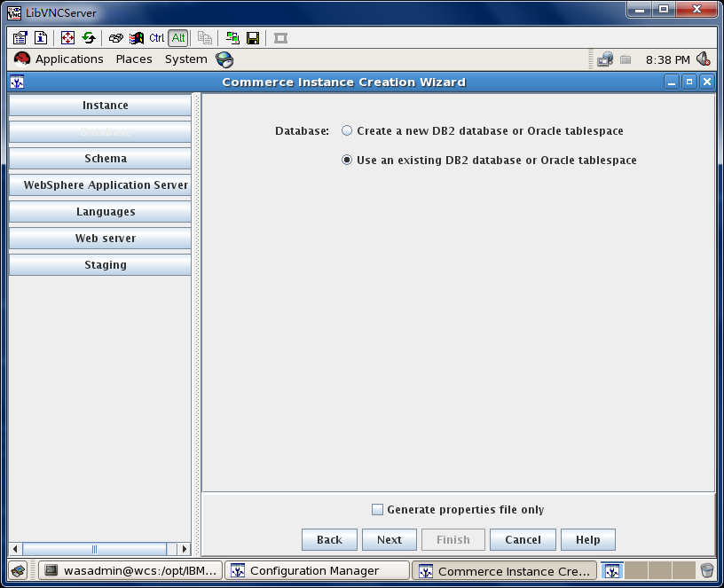Show VNC connection info icon

[41, 38]
